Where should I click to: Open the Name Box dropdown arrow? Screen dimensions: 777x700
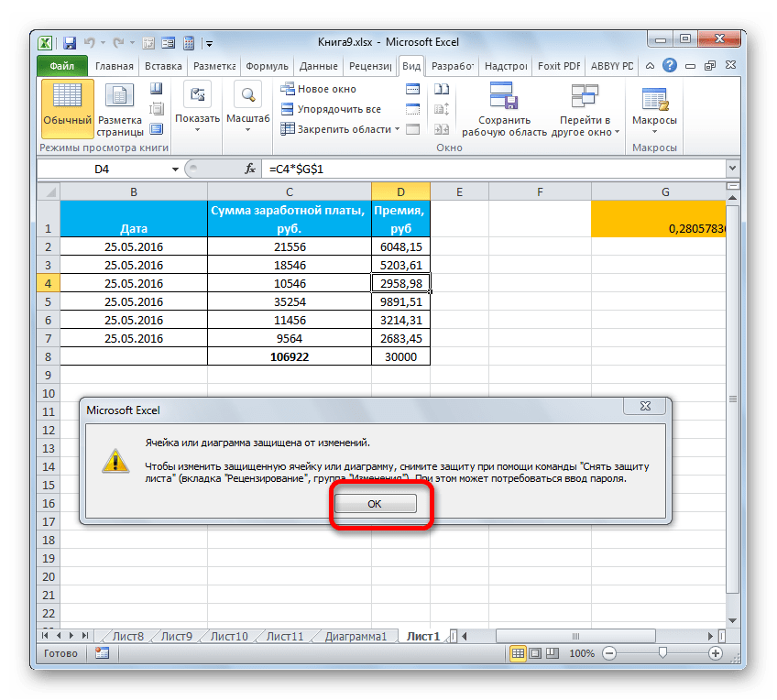(175, 170)
